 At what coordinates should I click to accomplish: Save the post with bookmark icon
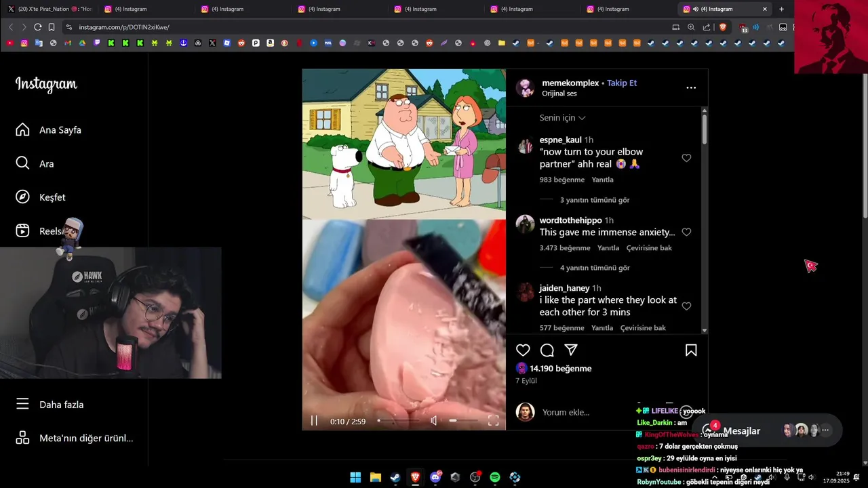tap(691, 350)
